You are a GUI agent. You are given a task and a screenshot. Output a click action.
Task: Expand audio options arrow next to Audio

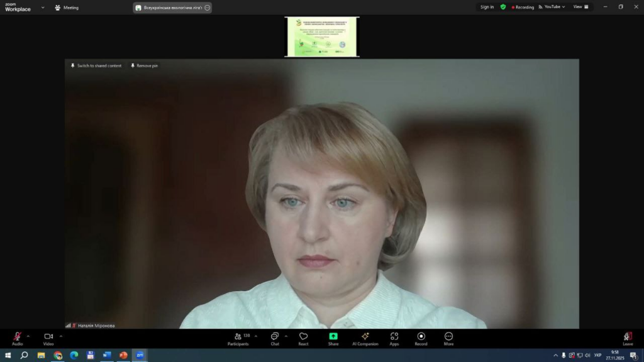[x=28, y=336]
